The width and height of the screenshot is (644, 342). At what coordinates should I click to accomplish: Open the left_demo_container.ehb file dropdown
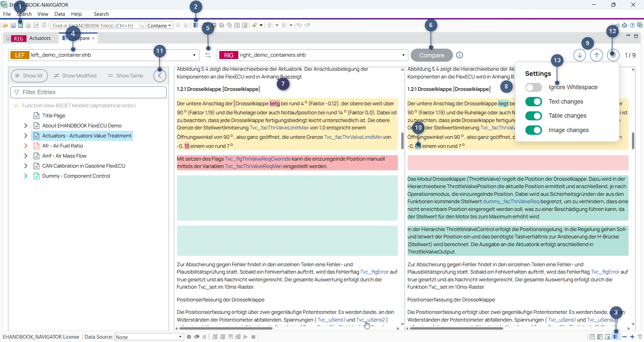194,55
